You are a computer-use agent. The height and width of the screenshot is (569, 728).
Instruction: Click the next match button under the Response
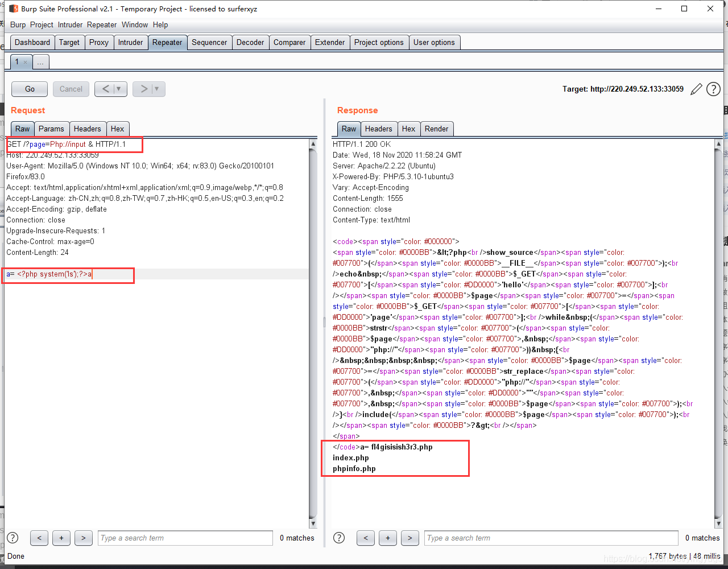click(x=410, y=538)
